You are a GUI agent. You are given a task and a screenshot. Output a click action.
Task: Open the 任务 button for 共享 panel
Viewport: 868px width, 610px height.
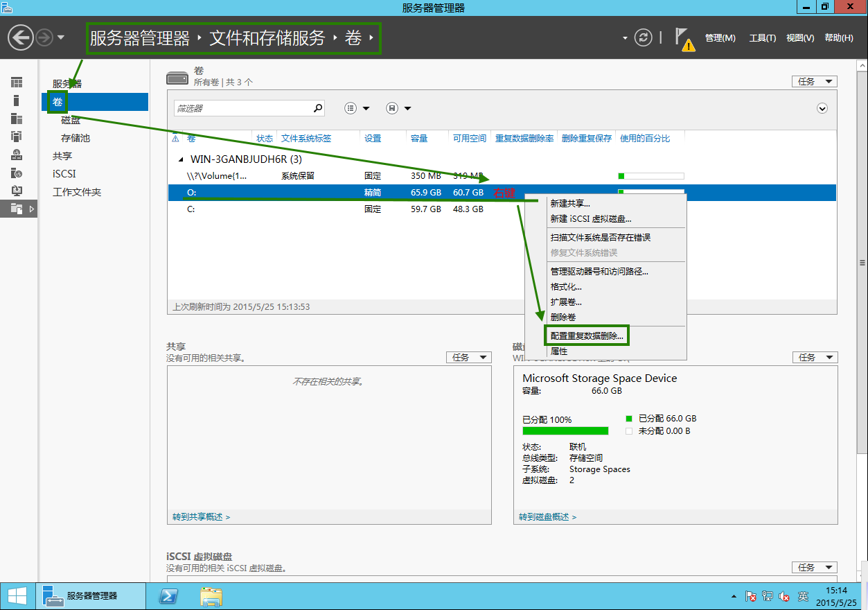pyautogui.click(x=469, y=357)
